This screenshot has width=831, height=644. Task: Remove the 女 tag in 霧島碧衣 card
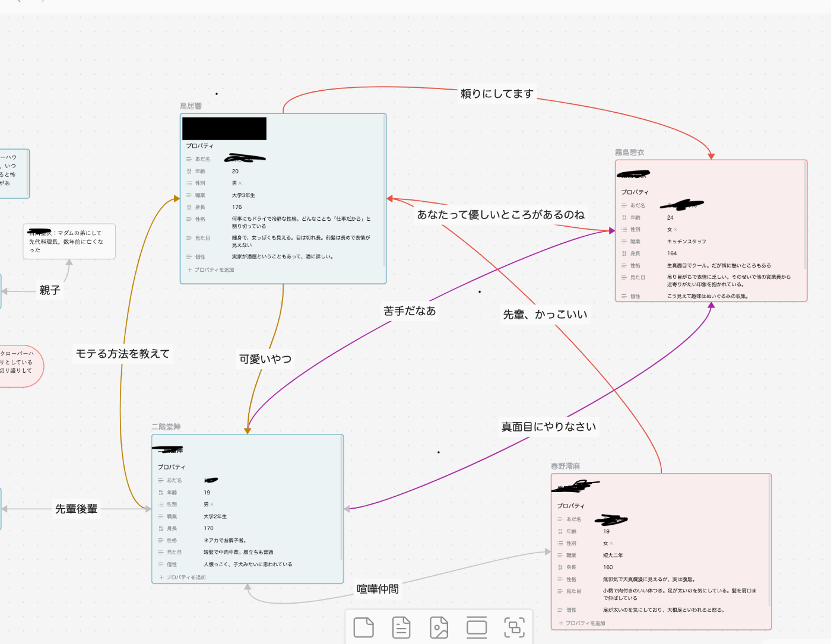(675, 230)
